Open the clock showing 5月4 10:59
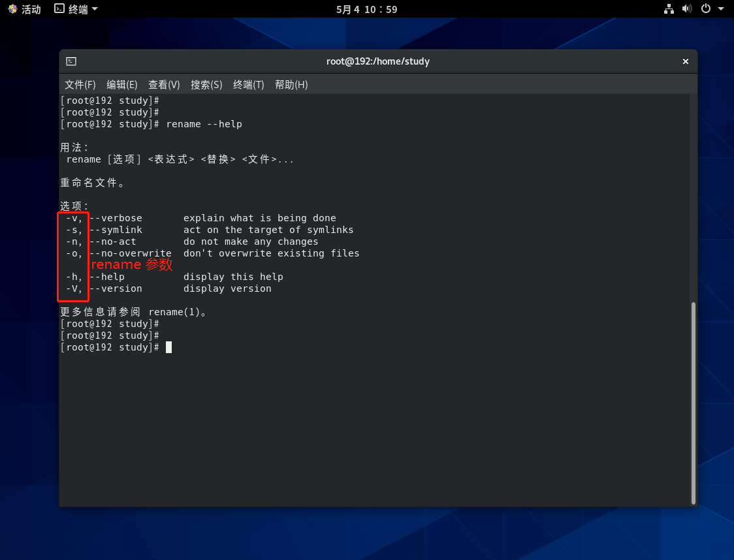This screenshot has height=560, width=734. pyautogui.click(x=366, y=9)
